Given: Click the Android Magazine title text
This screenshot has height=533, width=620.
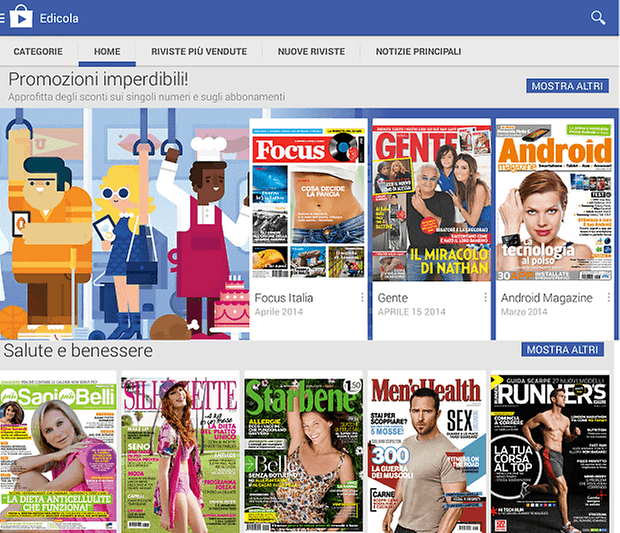Looking at the screenshot, I should pyautogui.click(x=547, y=298).
